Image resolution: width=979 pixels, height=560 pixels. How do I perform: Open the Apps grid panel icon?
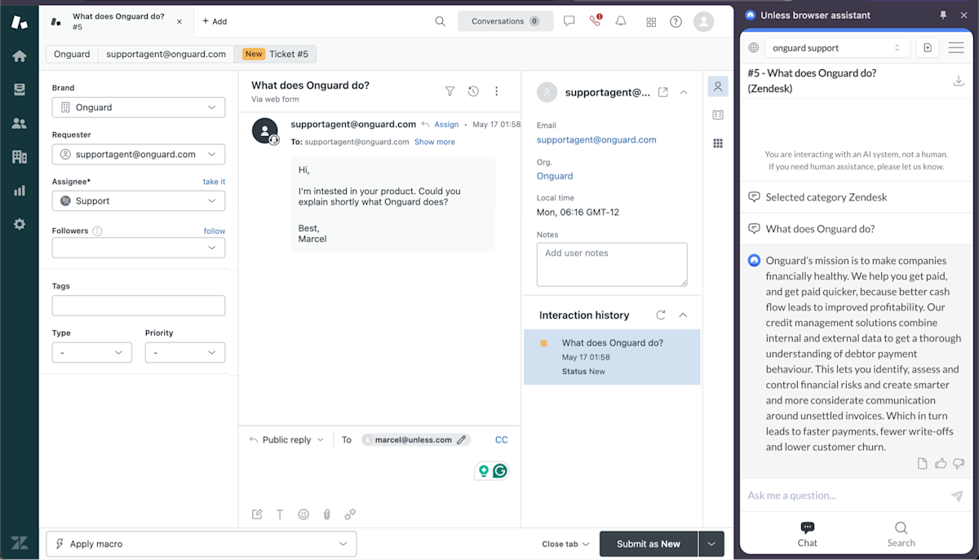718,143
